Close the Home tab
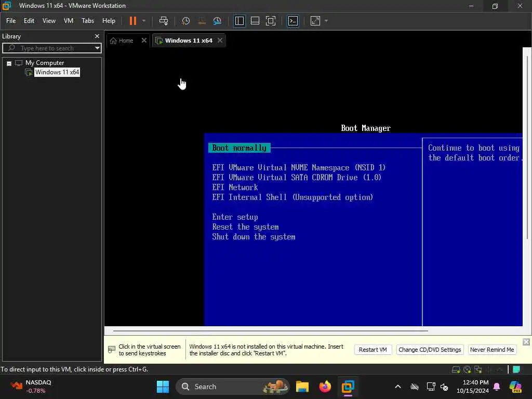 [144, 41]
